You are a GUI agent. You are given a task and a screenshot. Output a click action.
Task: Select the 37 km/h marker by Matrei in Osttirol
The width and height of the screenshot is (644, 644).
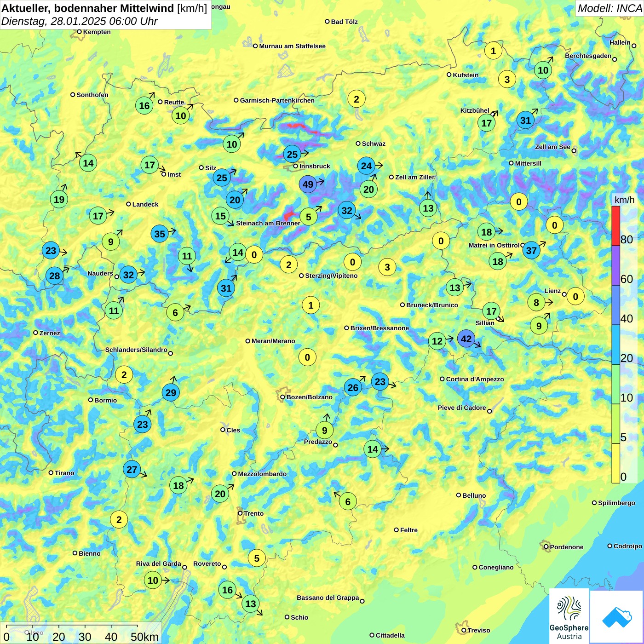coord(531,250)
